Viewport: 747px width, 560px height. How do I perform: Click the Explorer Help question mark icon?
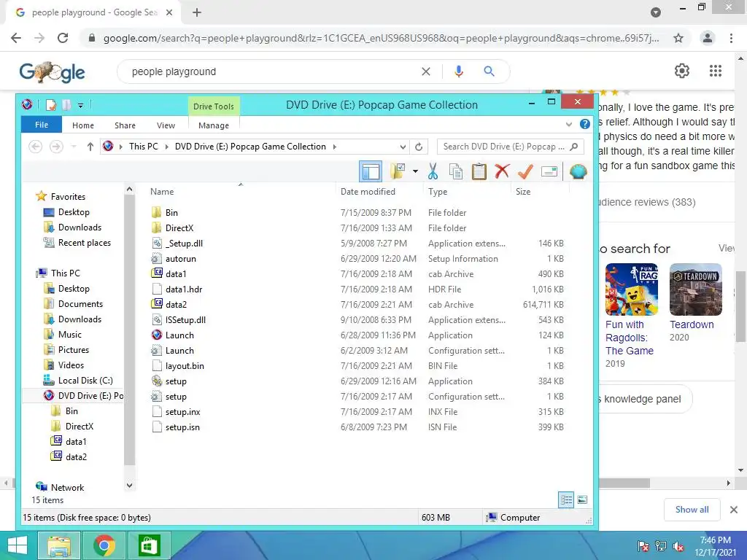tap(584, 124)
